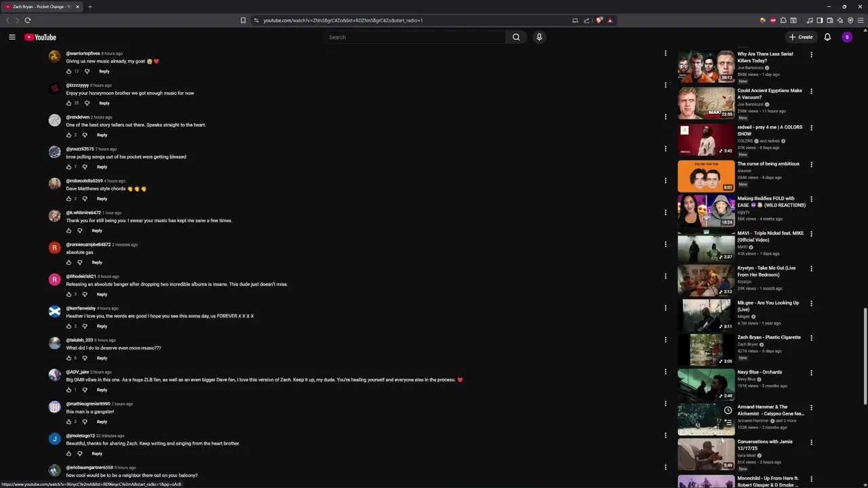Image resolution: width=868 pixels, height=488 pixels.
Task: Open 'redveil - pray 4 me' video title
Action: [x=770, y=130]
